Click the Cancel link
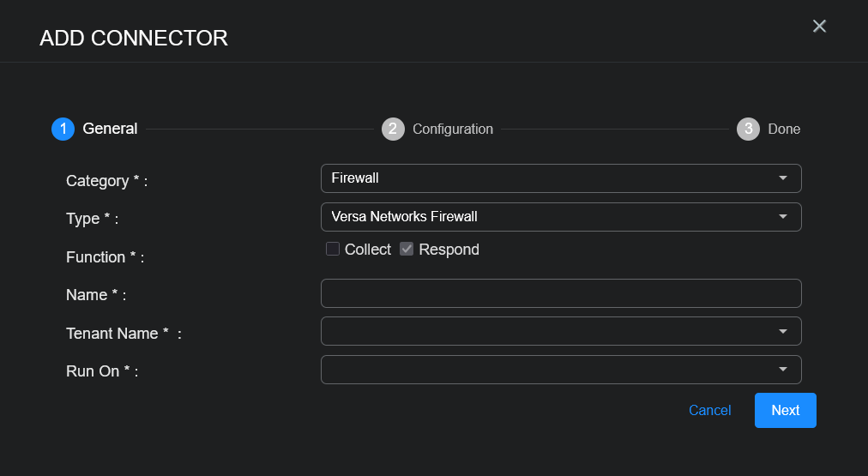This screenshot has width=868, height=476. (709, 410)
